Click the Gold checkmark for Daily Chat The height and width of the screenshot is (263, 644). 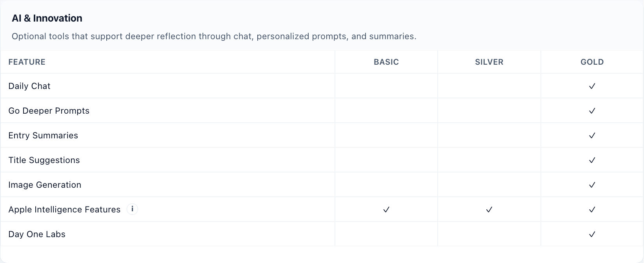pos(592,86)
